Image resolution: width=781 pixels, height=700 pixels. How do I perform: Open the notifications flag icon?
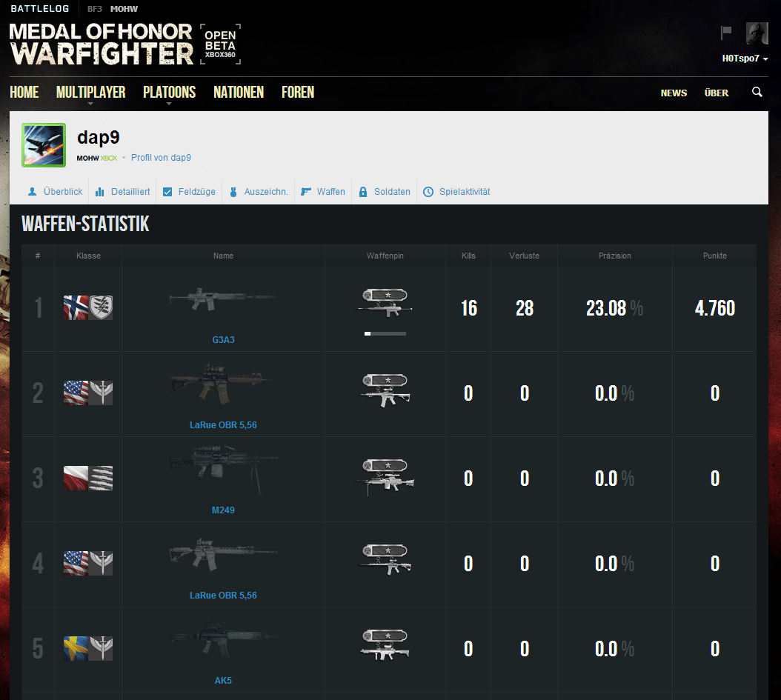pyautogui.click(x=726, y=33)
